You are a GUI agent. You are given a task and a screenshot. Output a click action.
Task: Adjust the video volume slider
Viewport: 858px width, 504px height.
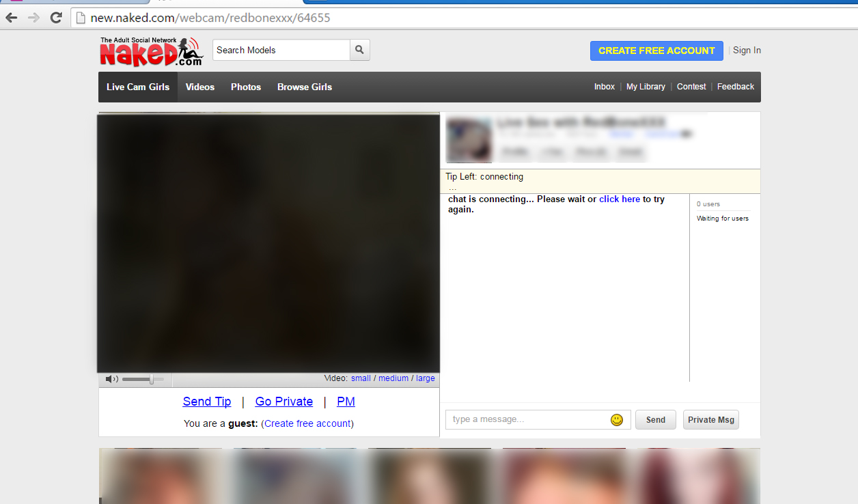point(151,379)
